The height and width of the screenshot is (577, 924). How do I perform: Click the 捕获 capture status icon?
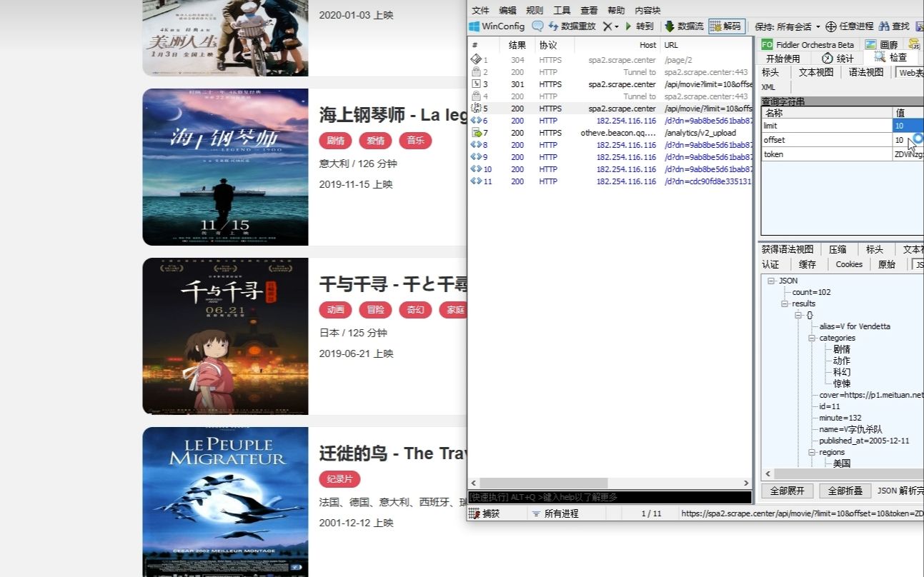474,513
